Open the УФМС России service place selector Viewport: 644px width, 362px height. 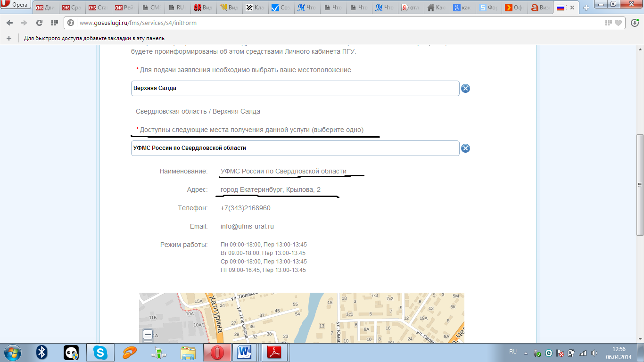tap(295, 148)
